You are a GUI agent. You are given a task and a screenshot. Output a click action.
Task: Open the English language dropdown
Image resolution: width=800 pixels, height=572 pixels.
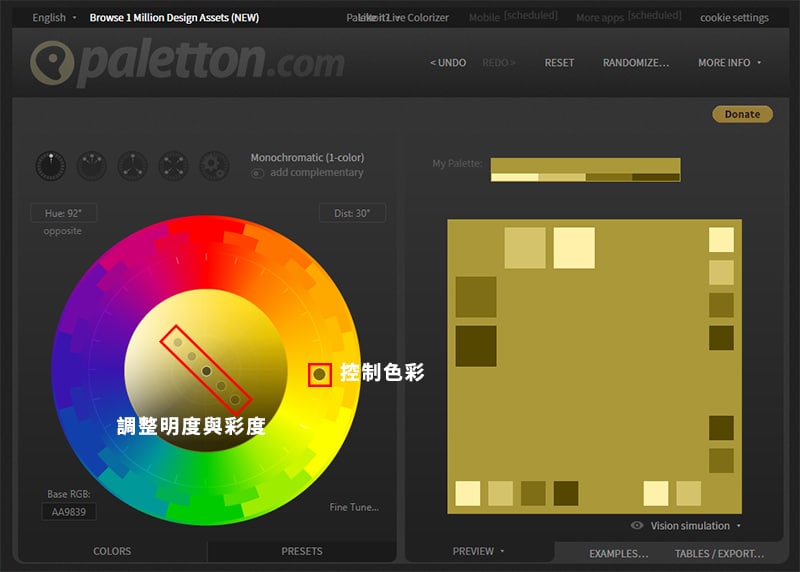point(54,18)
